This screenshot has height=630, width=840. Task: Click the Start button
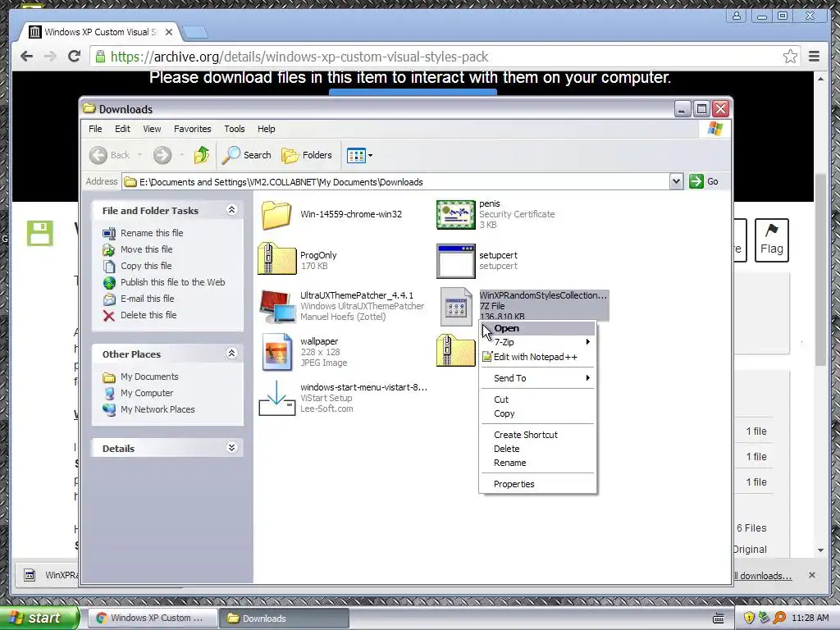click(39, 619)
